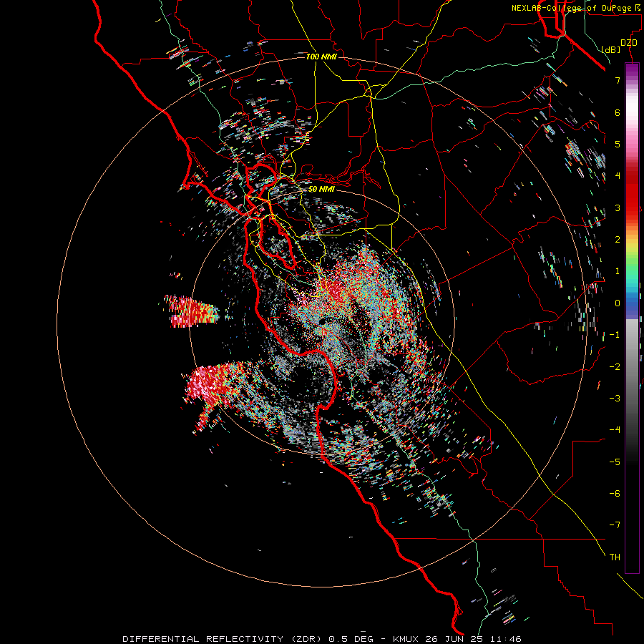This screenshot has width=644, height=644.
Task: Click the 1 value on color scale
Action: tap(618, 271)
